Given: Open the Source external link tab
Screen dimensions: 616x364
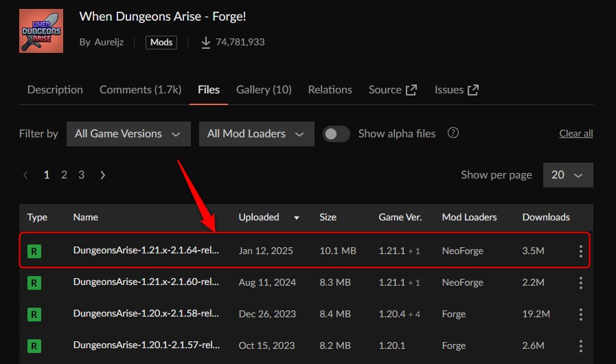Looking at the screenshot, I should 392,89.
